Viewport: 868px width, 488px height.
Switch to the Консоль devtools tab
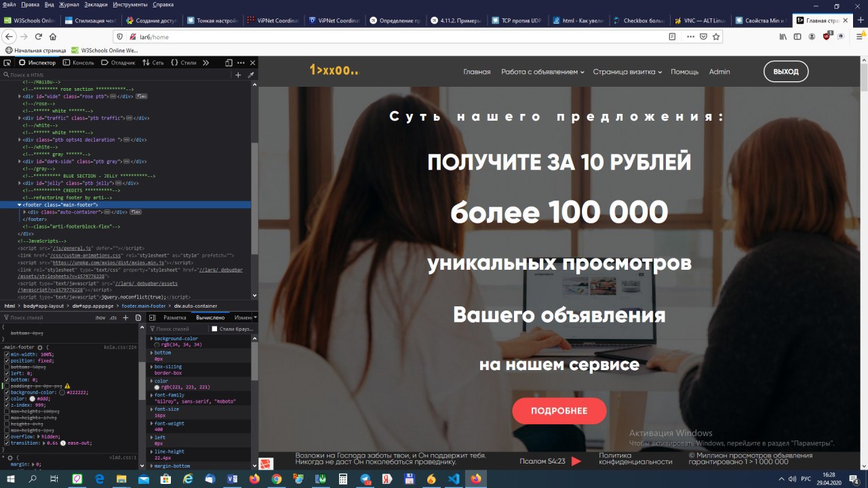[x=79, y=62]
